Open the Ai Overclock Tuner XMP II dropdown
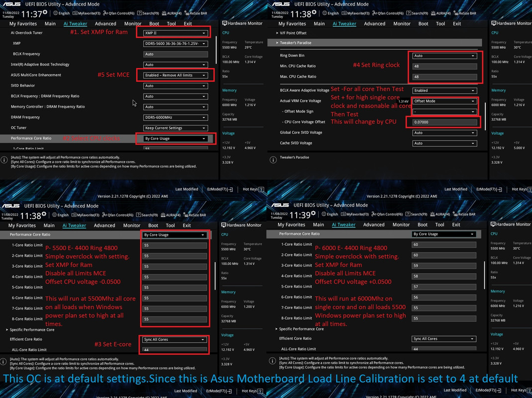Image resolution: width=532 pixels, height=398 pixels. click(176, 33)
